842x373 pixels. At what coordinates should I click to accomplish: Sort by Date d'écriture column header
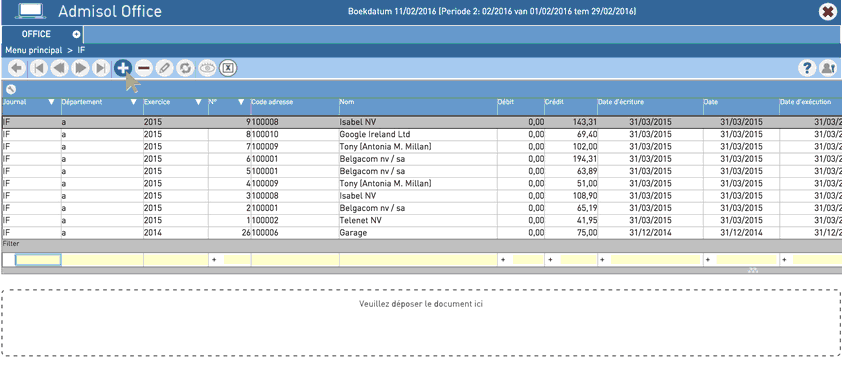point(650,106)
